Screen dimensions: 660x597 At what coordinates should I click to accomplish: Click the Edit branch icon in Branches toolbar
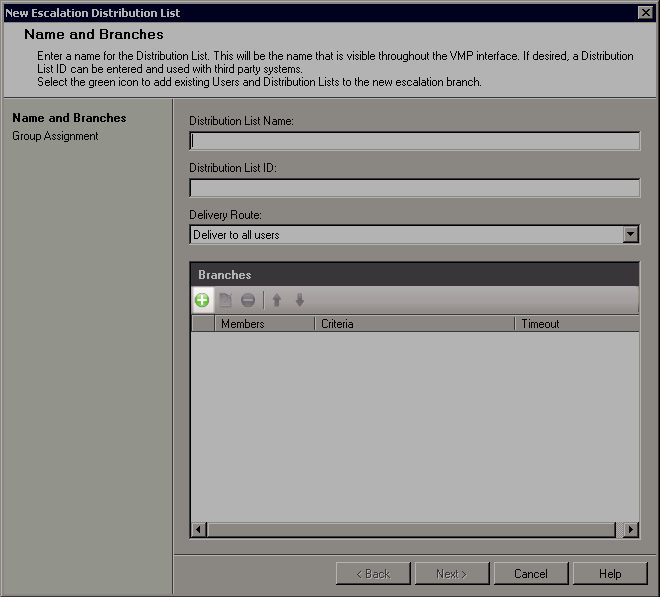(x=226, y=300)
